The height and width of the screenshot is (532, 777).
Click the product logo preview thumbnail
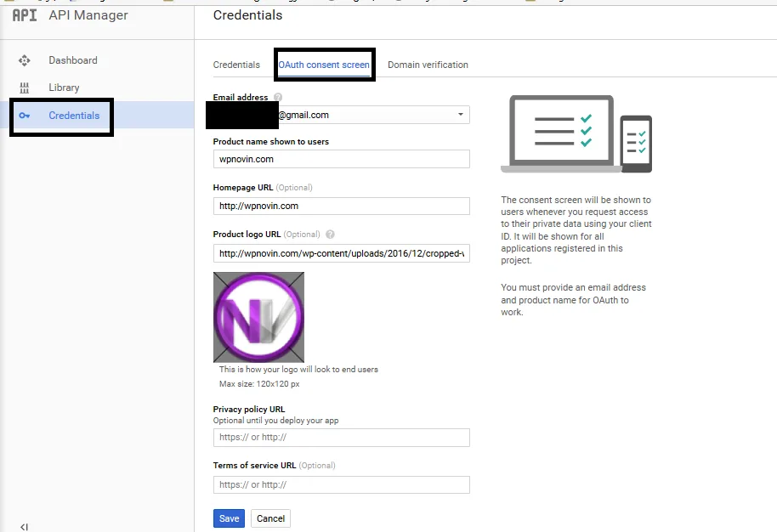tap(258, 317)
